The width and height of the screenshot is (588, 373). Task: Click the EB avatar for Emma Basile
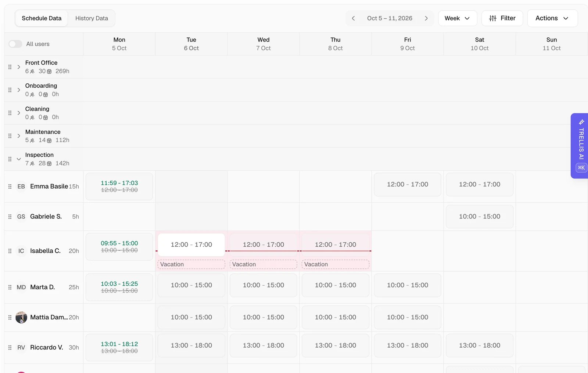21,186
